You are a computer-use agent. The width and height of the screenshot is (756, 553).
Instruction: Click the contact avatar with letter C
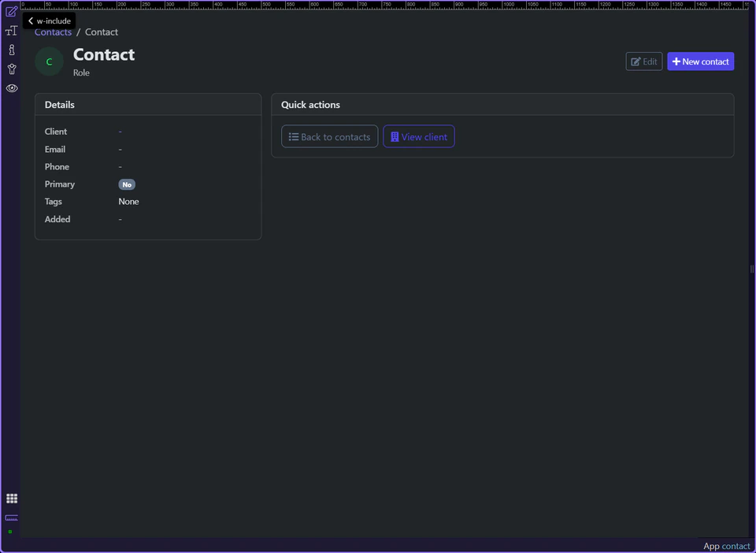click(49, 61)
